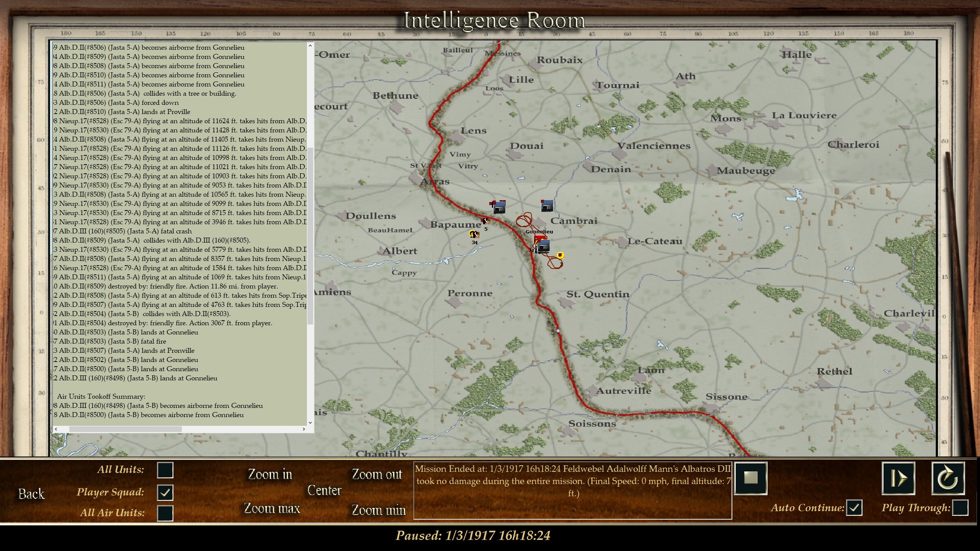This screenshot has height=551, width=980.
Task: Select log entry 'Alb.D.II(#8506) (Jasta 5-A) forced down'
Action: point(116,103)
